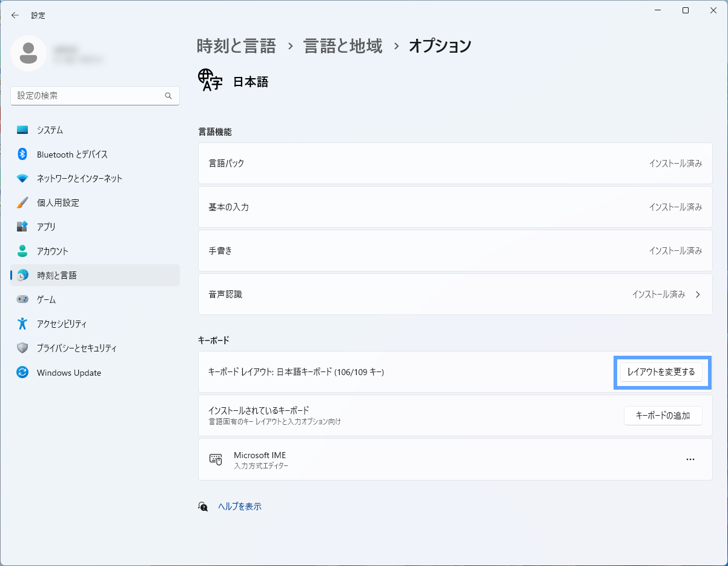728x566 pixels.
Task: Expand the 音声認識 row chevron
Action: [698, 295]
